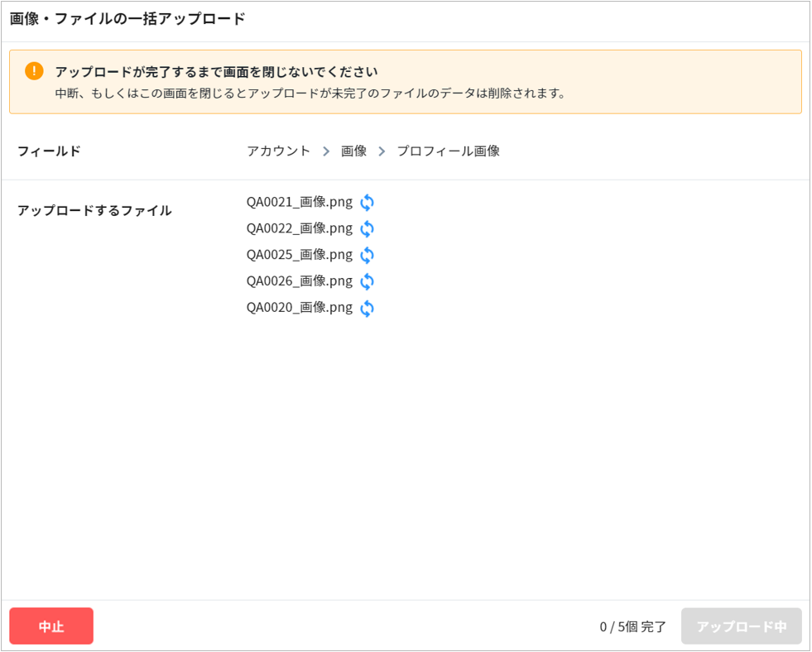Click the 0 / 5個 完了 progress counter
Viewport: 812px width, 652px height.
click(x=632, y=627)
